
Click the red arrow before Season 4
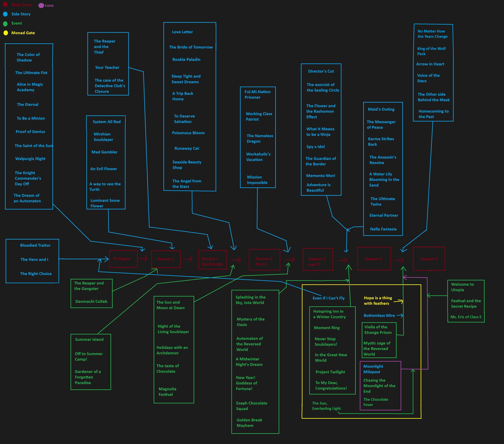pyautogui.click(x=399, y=260)
